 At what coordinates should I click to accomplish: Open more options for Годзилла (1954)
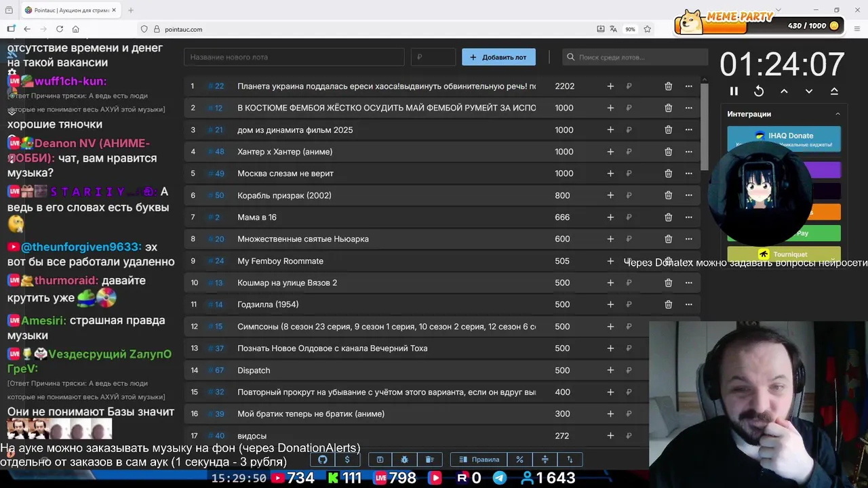click(x=688, y=304)
